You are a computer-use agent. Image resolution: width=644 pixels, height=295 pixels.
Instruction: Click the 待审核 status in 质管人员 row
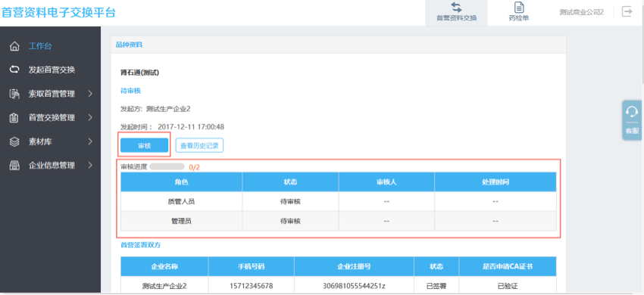point(290,201)
